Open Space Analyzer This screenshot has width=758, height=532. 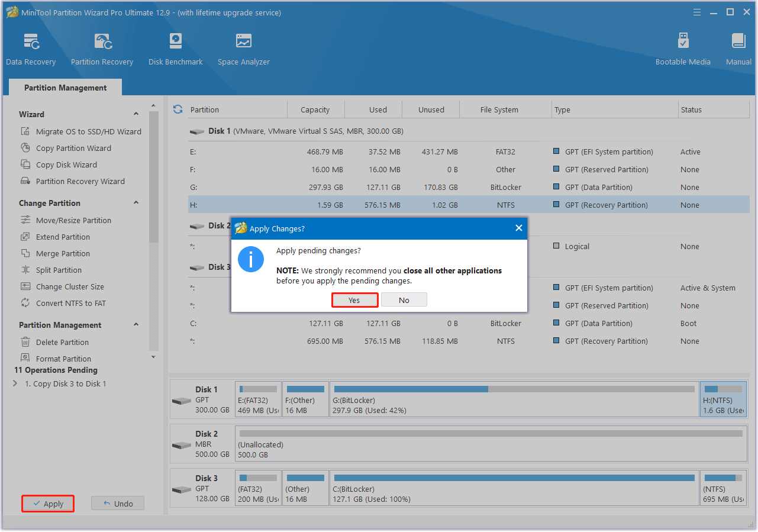click(x=243, y=49)
